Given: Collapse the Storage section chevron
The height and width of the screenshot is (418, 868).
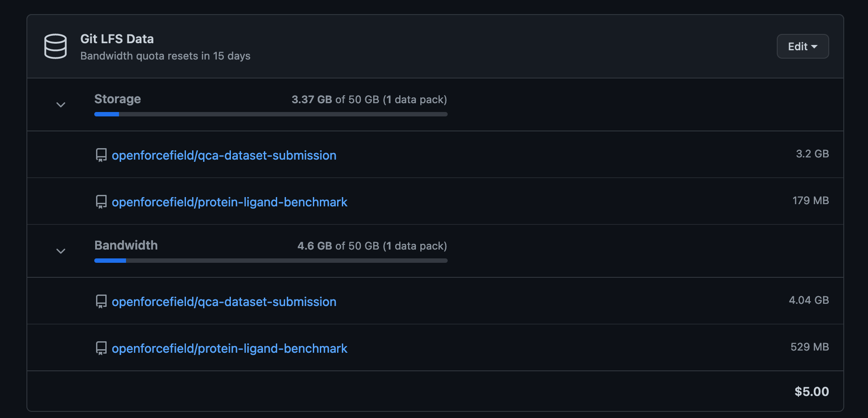Looking at the screenshot, I should click(x=60, y=105).
